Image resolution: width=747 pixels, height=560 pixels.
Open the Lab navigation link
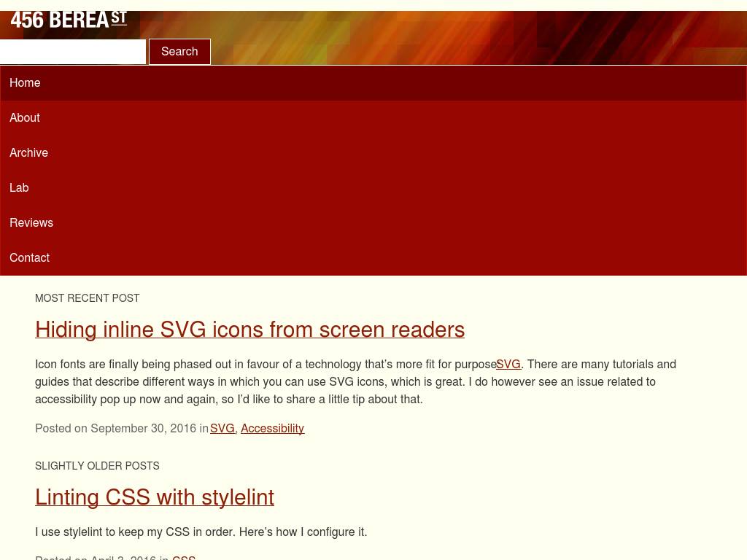coord(19,188)
